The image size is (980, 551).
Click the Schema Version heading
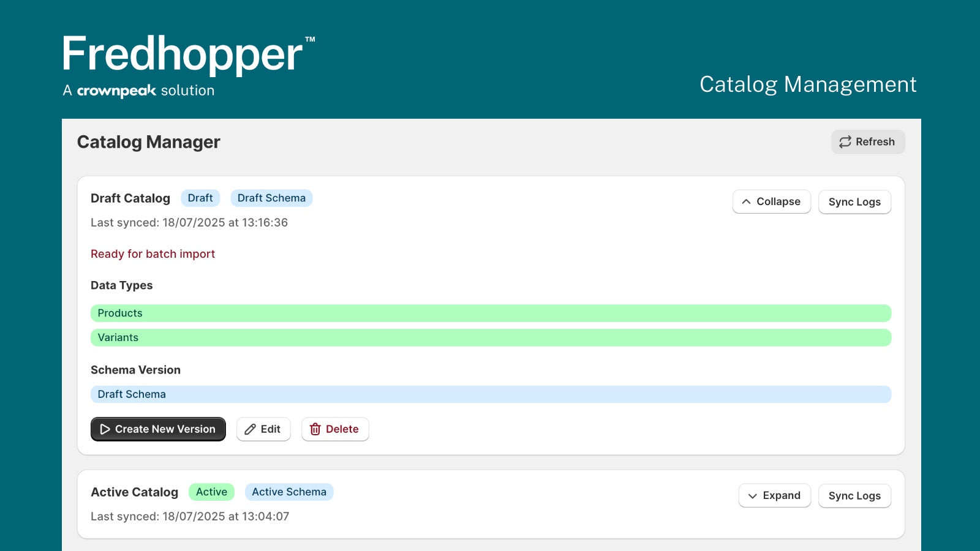click(x=135, y=370)
